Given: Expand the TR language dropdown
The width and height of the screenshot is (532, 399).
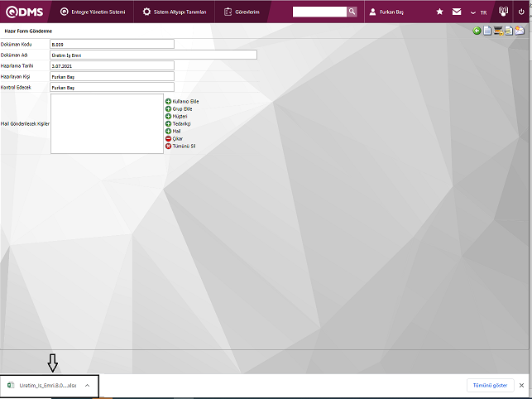Looking at the screenshot, I should pos(478,12).
